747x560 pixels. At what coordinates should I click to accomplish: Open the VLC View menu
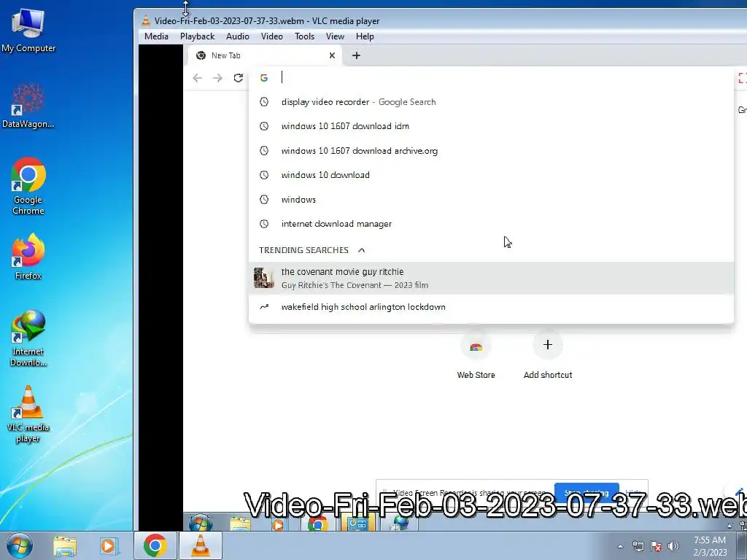335,36
